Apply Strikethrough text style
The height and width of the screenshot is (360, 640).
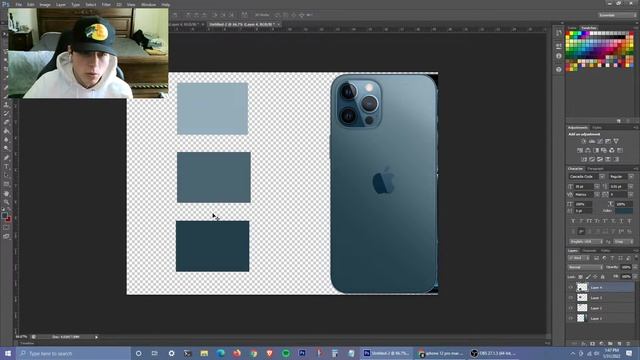[629, 221]
